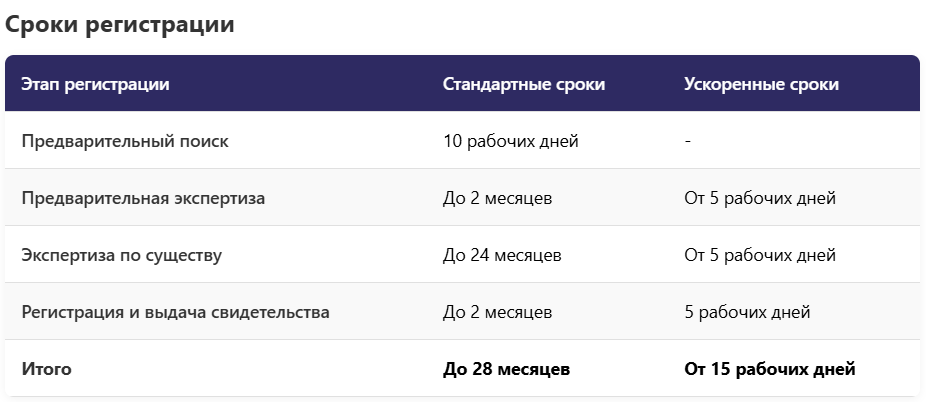Click "До 2 месяцев" in Предварительная экспертиза row

(x=497, y=198)
